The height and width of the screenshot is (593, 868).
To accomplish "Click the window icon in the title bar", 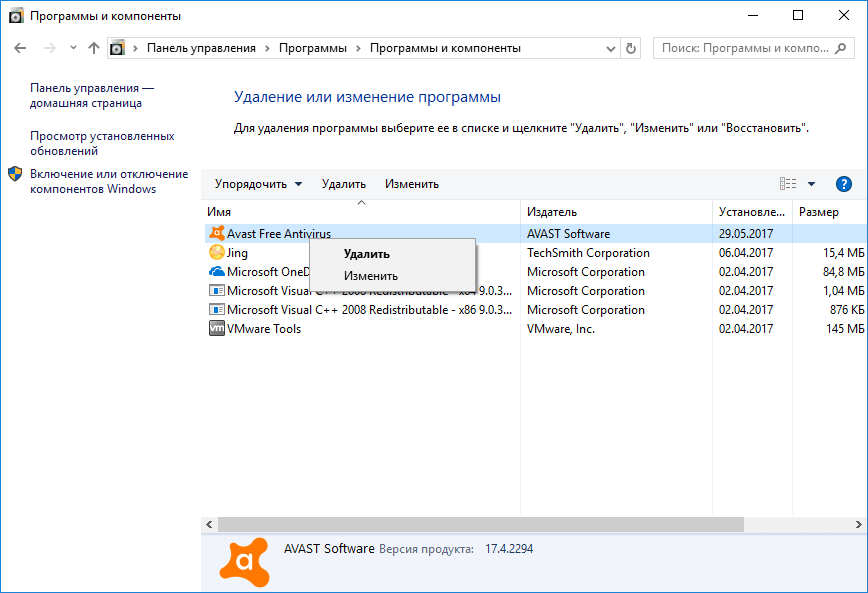I will coord(16,16).
